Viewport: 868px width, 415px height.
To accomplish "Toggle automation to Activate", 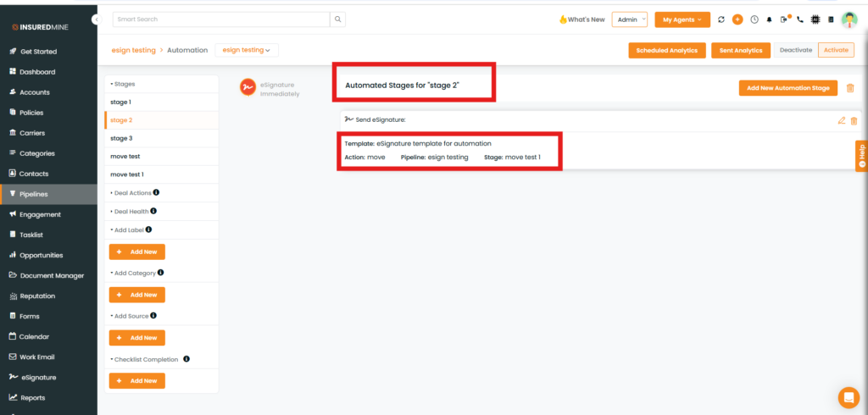I will coord(835,50).
